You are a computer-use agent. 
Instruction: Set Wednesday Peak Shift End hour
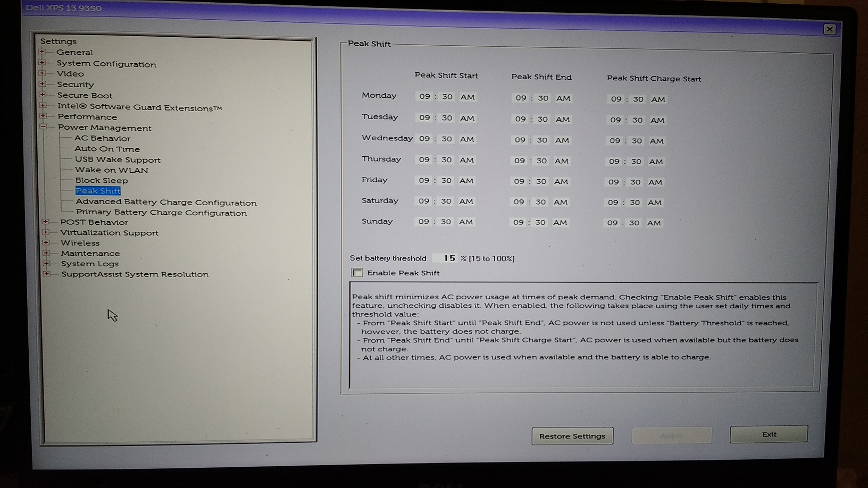pyautogui.click(x=520, y=140)
